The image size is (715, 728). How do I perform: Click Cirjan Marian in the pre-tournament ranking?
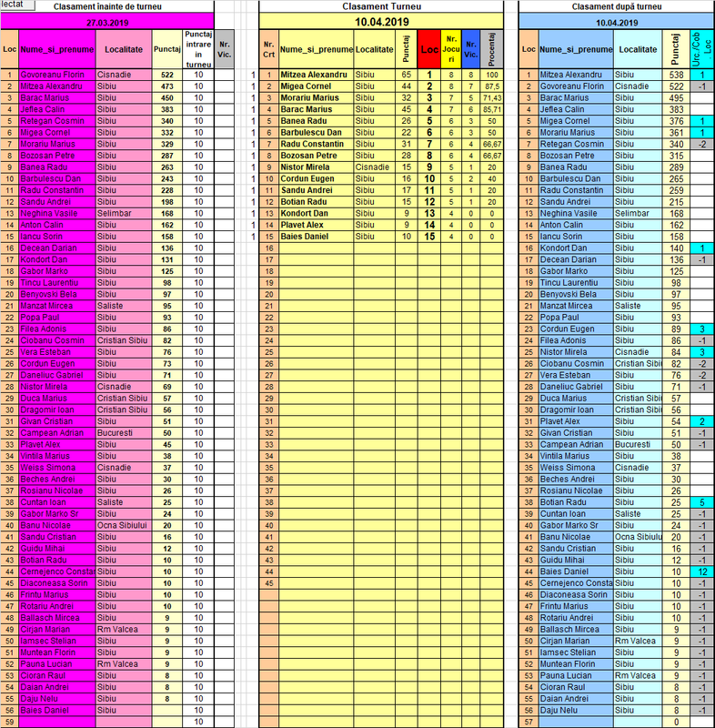(x=57, y=630)
